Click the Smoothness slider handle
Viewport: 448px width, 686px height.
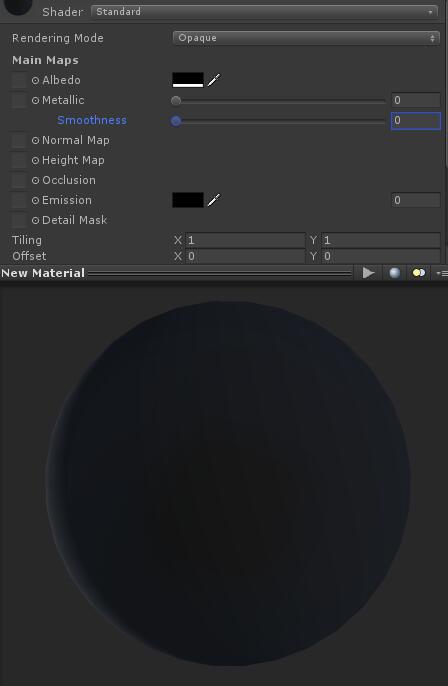[176, 121]
